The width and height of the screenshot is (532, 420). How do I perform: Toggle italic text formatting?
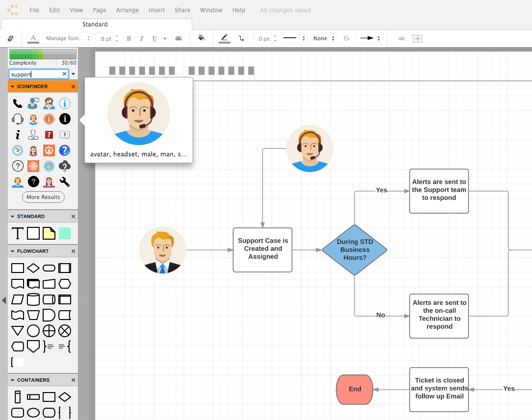141,38
